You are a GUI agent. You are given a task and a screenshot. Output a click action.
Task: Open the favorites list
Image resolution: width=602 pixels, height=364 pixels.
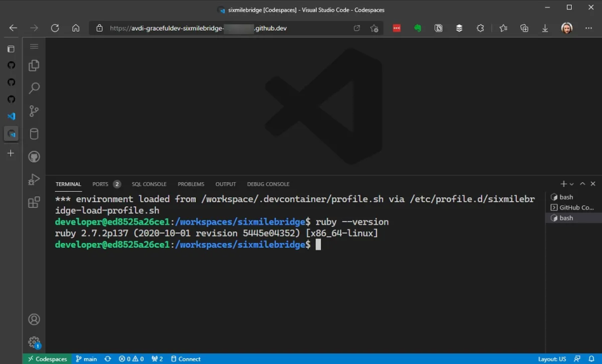click(x=503, y=28)
